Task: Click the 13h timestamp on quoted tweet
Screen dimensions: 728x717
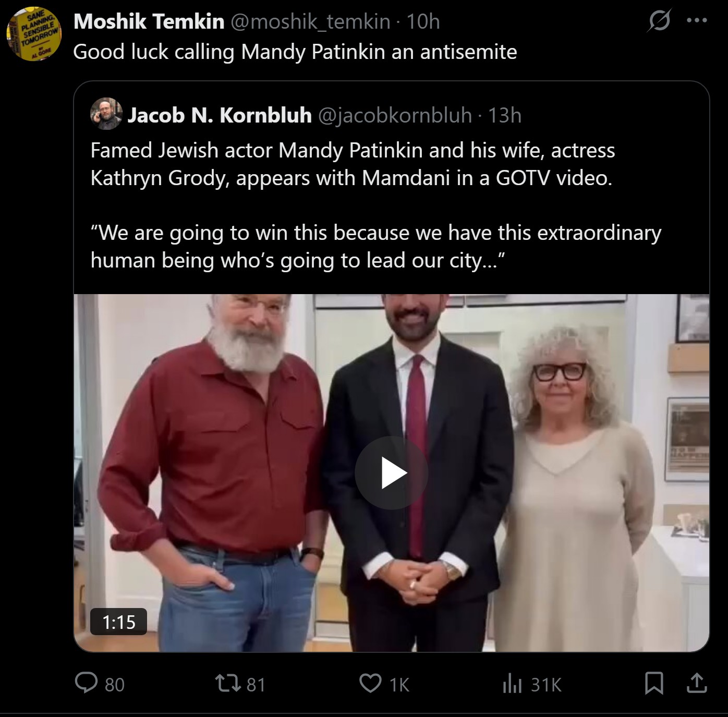Action: pyautogui.click(x=504, y=115)
